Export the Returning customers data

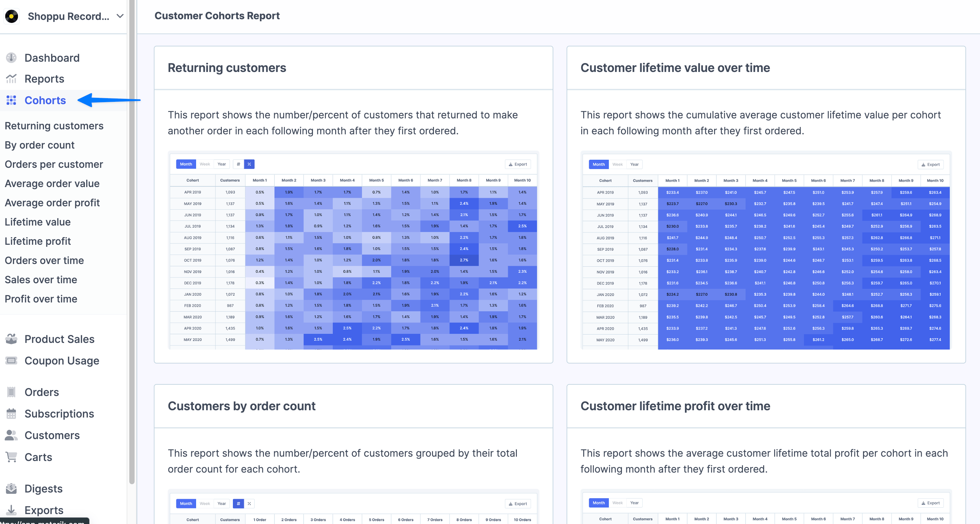tap(518, 164)
